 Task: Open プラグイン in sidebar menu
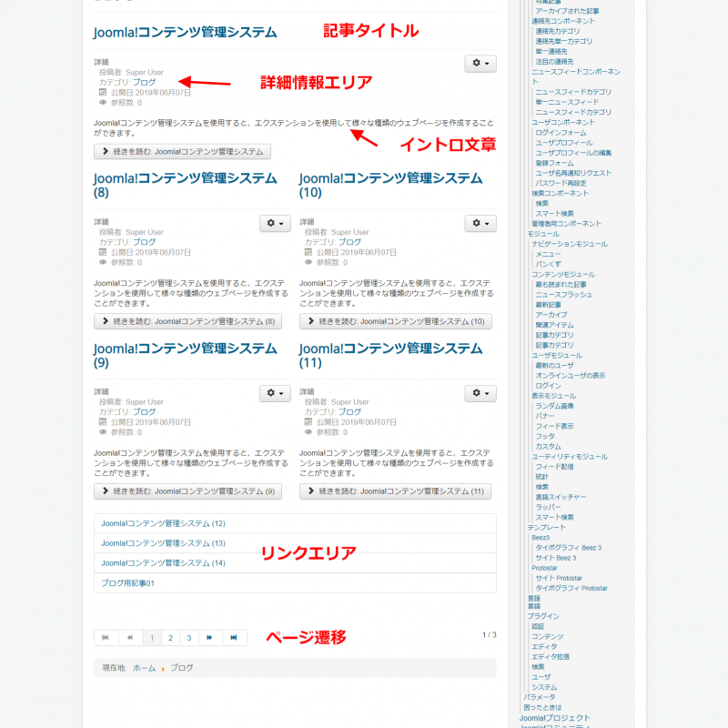(x=543, y=616)
